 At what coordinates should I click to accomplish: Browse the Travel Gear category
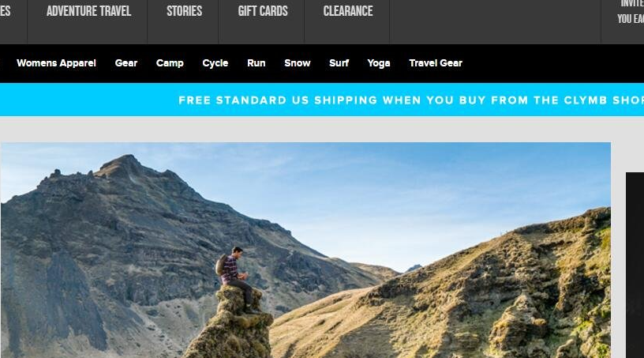pos(436,63)
